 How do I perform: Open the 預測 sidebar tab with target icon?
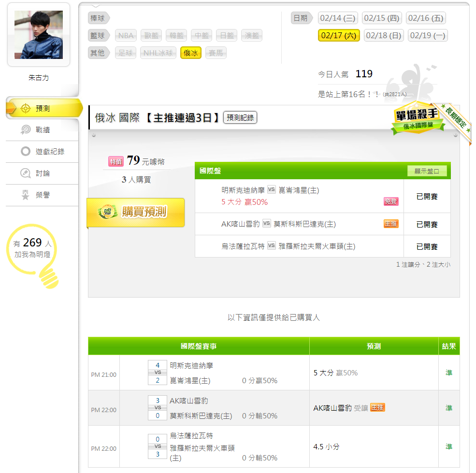click(x=26, y=108)
